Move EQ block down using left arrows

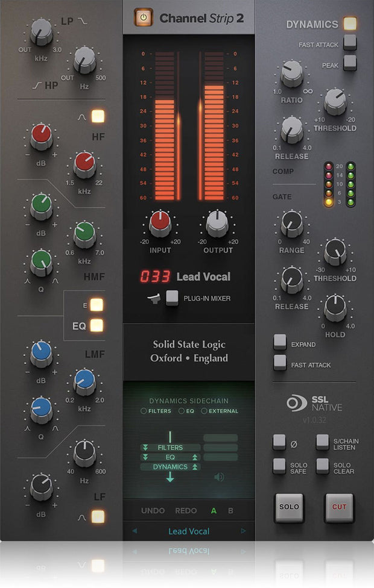(145, 457)
